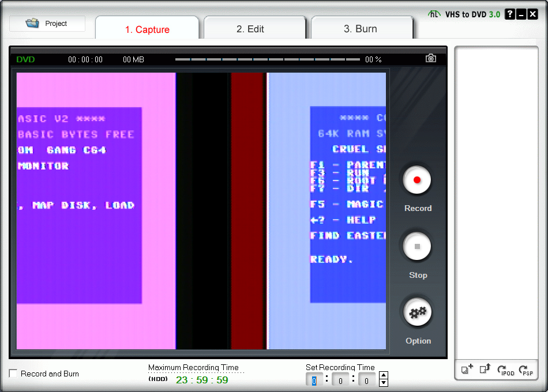The image size is (548, 392).
Task: Click the 23:59:59 maximum recording time
Action: [x=202, y=380]
